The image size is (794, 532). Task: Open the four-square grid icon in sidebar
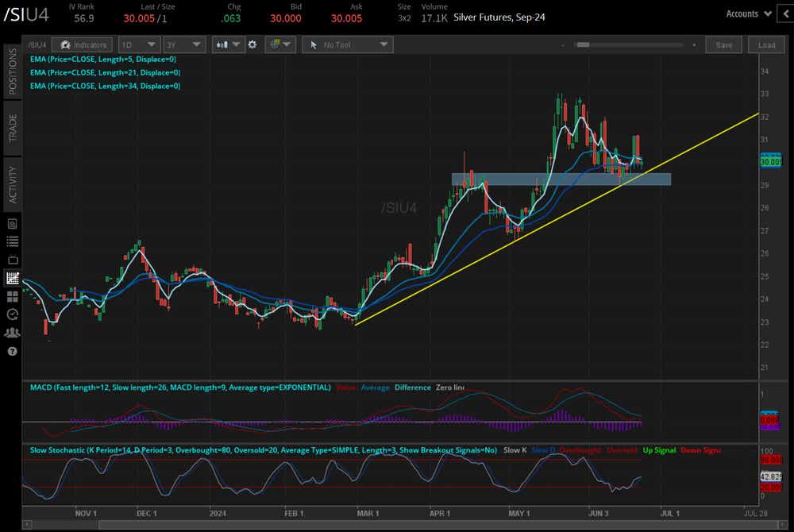coord(12,296)
